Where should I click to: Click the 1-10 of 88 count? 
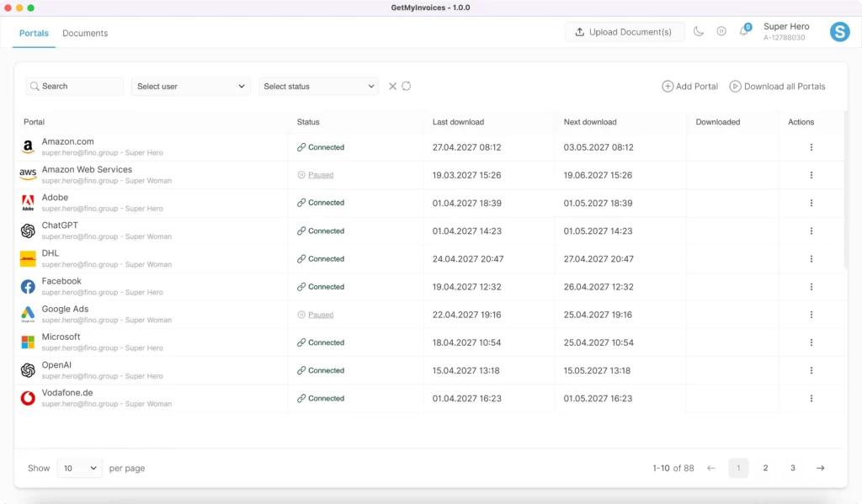pos(673,469)
